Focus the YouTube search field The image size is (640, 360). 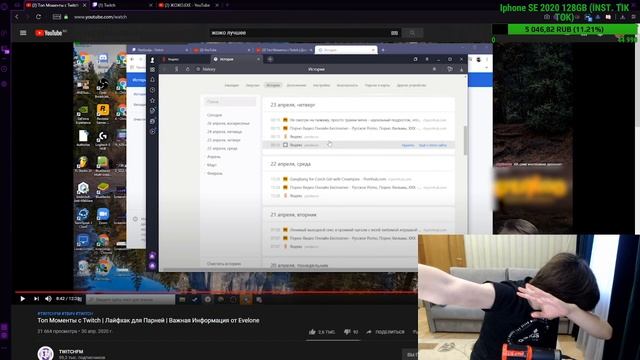click(x=300, y=33)
